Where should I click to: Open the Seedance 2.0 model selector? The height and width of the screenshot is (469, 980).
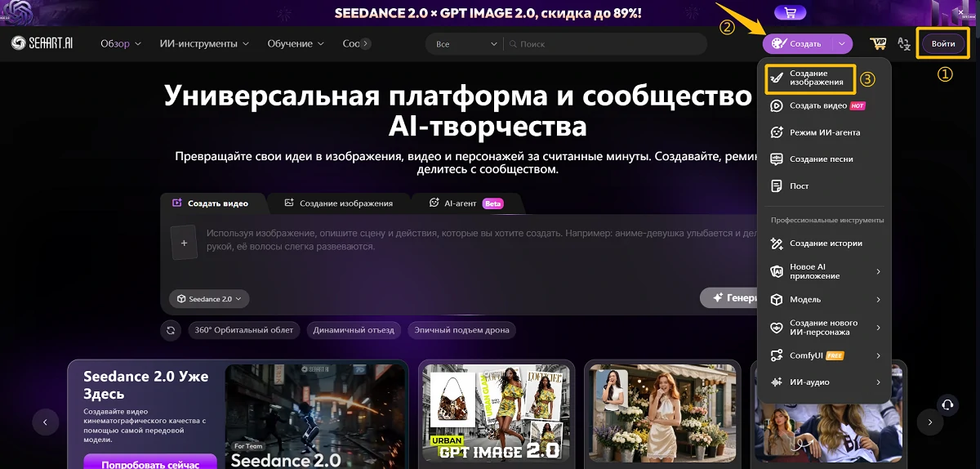209,299
